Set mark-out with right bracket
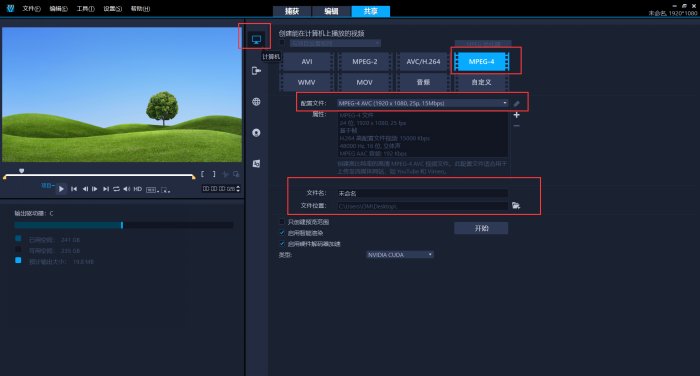The width and height of the screenshot is (700, 376). (x=214, y=174)
